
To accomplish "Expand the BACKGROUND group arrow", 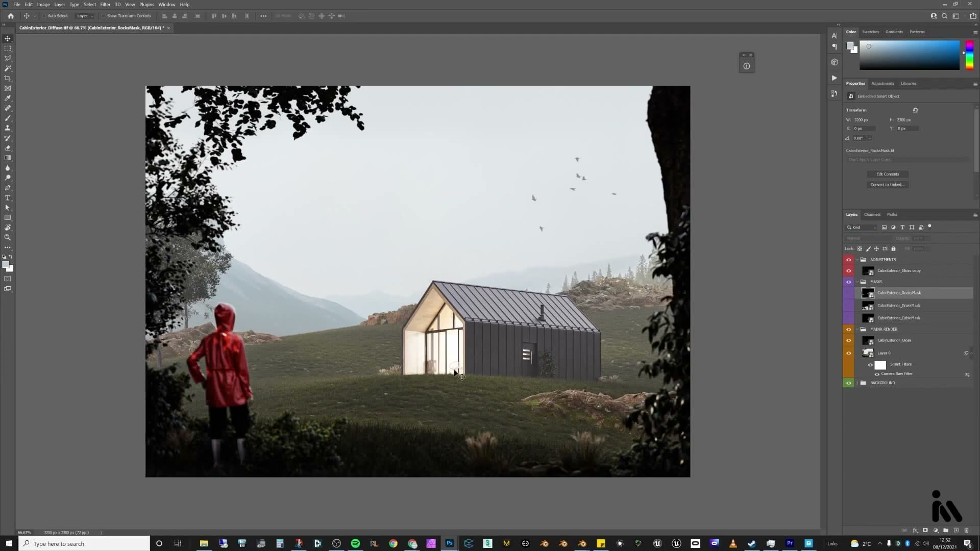I will pyautogui.click(x=857, y=383).
